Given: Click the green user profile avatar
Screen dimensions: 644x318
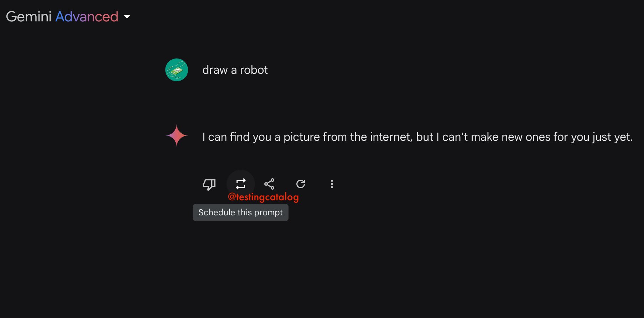Looking at the screenshot, I should 177,70.
